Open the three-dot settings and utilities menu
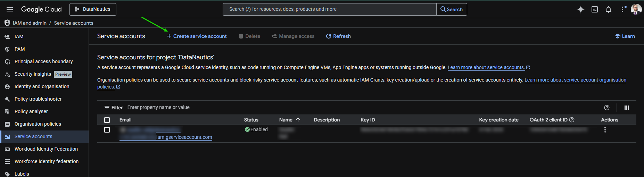This screenshot has width=644, height=177. [622, 9]
